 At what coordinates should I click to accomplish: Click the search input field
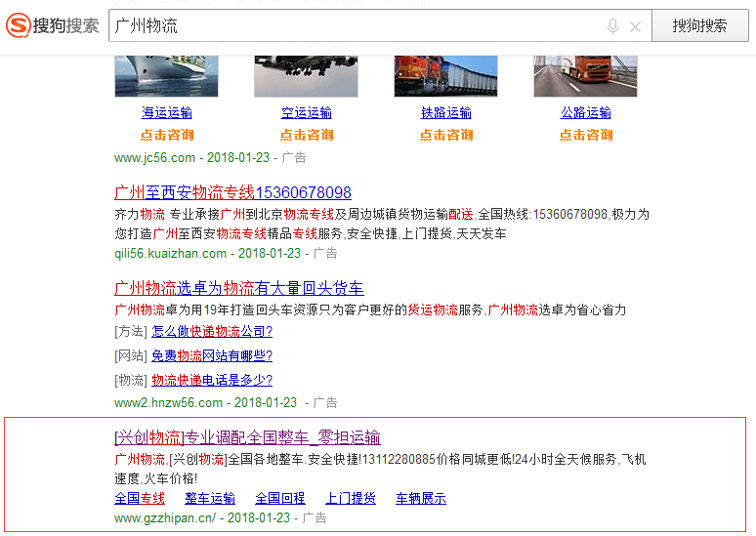[352, 26]
